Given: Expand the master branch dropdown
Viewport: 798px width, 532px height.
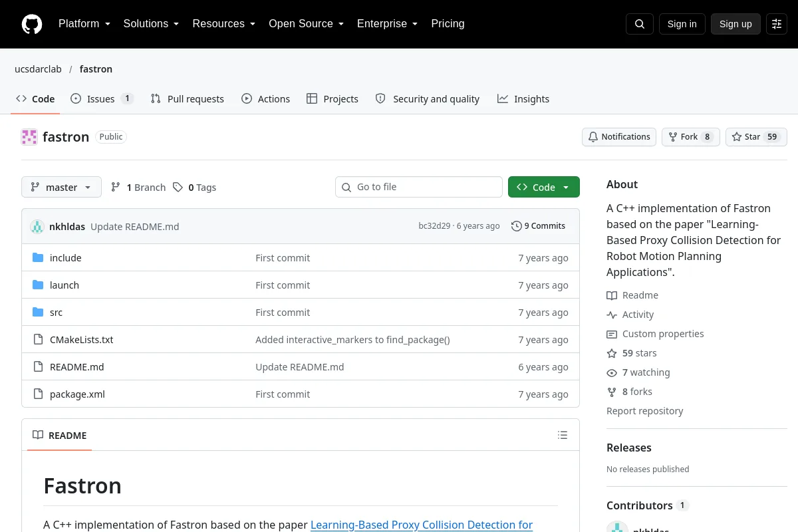Looking at the screenshot, I should 61,188.
